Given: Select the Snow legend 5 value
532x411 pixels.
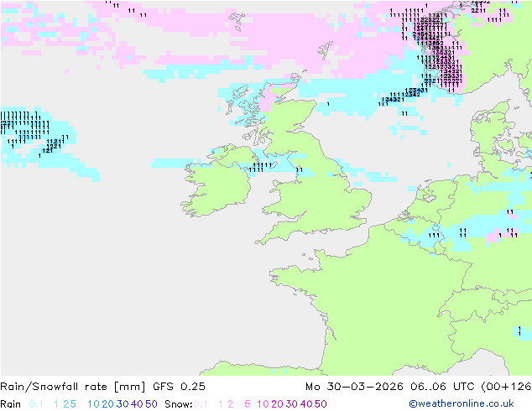Looking at the screenshot, I should pyautogui.click(x=248, y=404).
